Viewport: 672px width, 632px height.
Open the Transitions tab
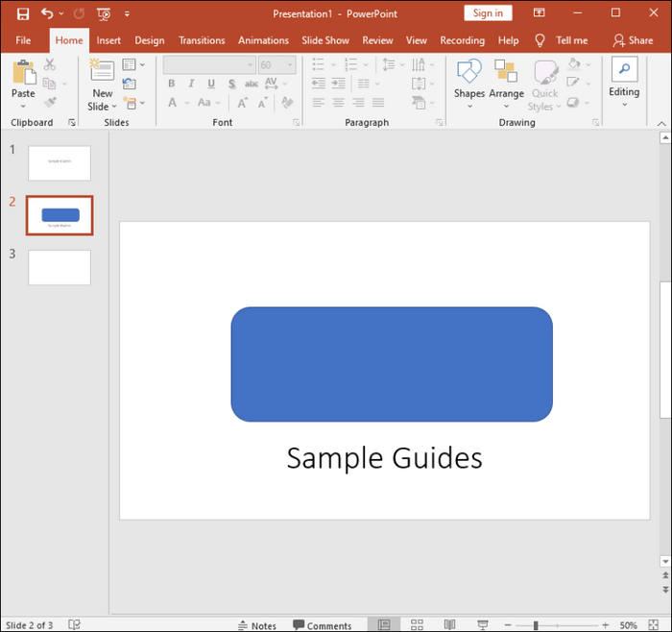tap(202, 40)
